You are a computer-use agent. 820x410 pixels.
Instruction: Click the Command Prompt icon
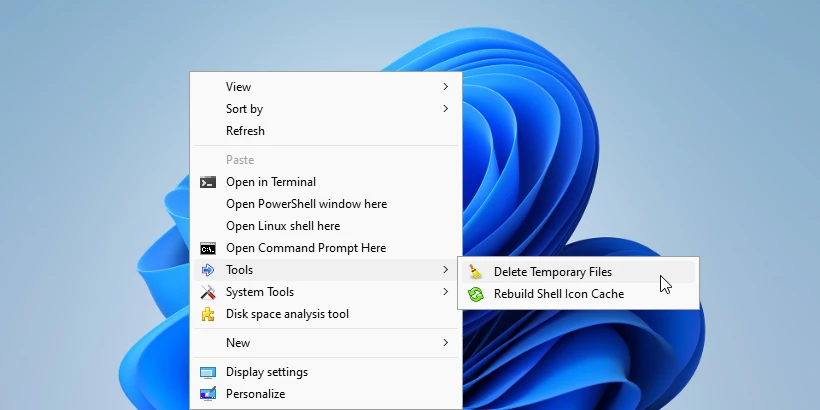(x=208, y=248)
